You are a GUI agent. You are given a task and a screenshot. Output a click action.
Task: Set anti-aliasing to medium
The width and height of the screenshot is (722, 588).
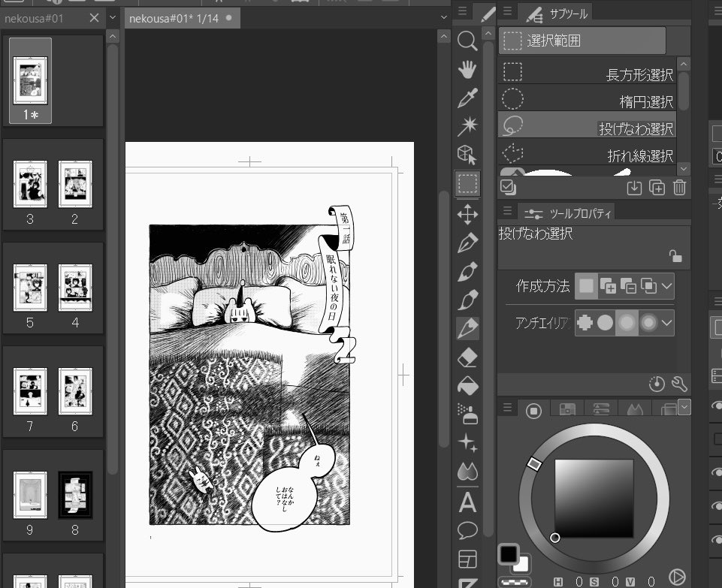(627, 322)
